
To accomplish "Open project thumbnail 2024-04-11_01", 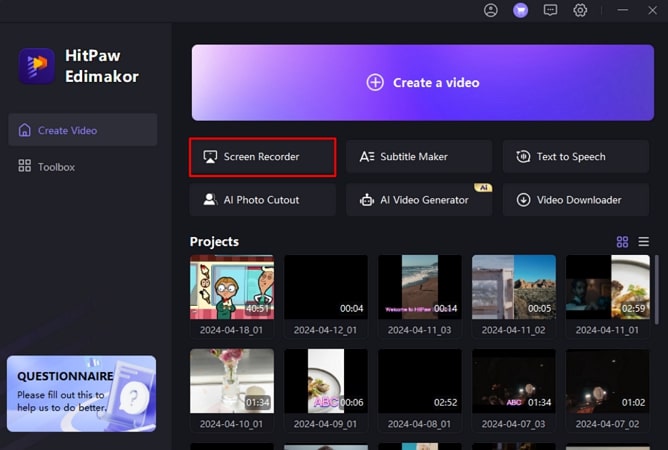I will click(x=608, y=287).
